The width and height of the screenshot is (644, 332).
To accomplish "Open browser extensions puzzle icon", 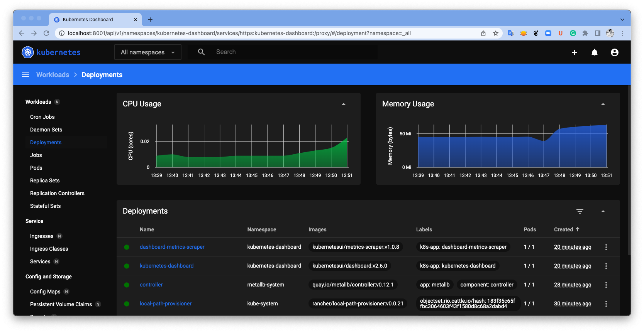I will (585, 33).
